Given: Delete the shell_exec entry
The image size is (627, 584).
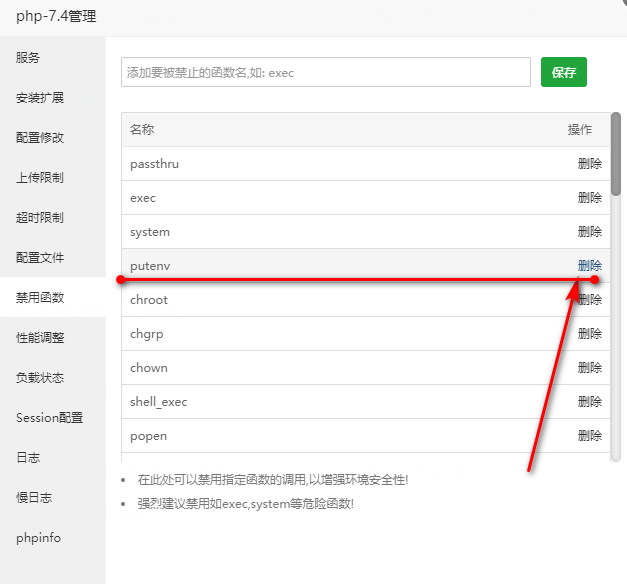Looking at the screenshot, I should [x=590, y=402].
